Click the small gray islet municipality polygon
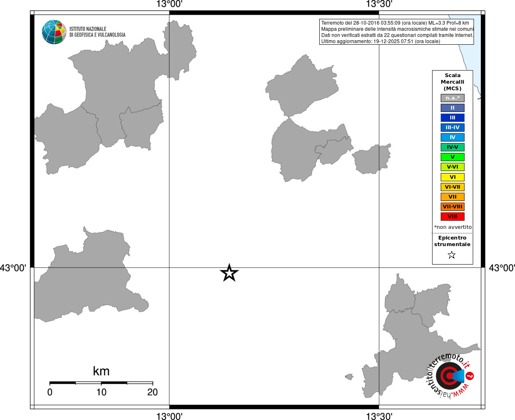Screen dimensions: 515x420 [x=349, y=377]
